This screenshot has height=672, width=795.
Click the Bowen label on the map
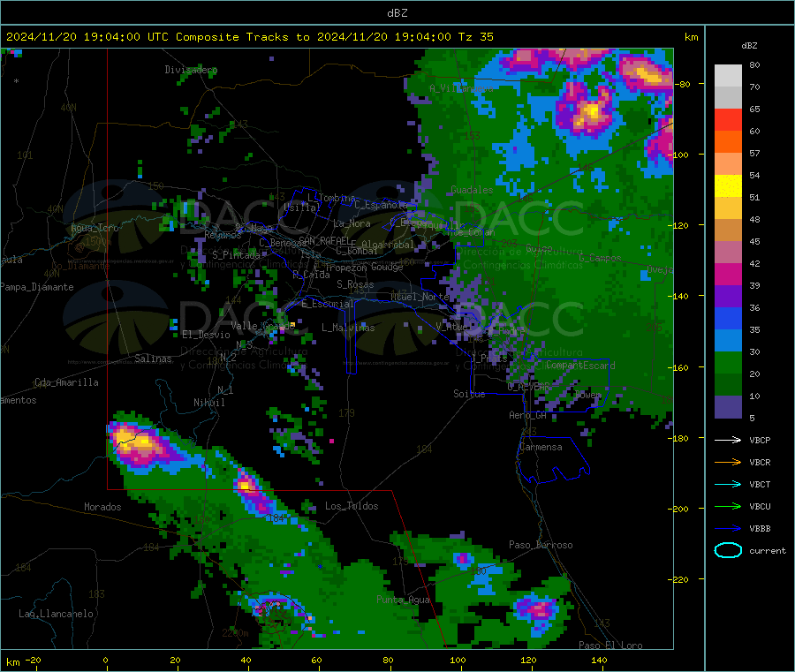(x=587, y=394)
